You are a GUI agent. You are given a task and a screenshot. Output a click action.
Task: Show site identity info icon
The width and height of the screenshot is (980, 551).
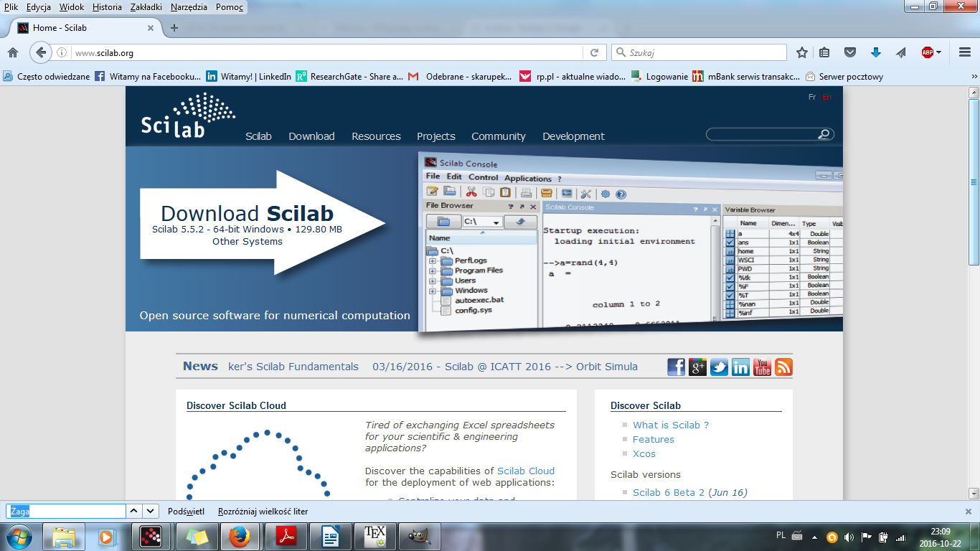[62, 52]
